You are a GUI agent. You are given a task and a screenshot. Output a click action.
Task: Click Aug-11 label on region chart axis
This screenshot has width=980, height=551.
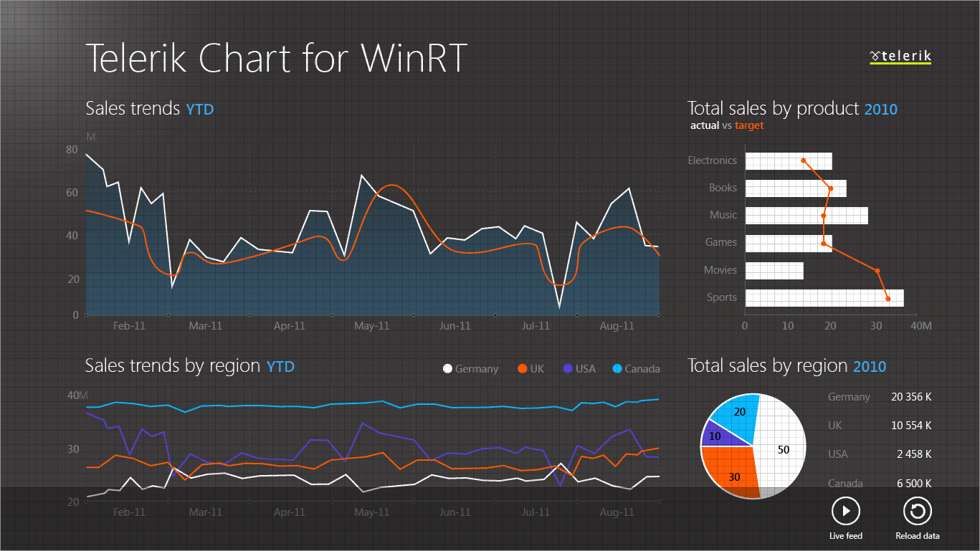point(617,512)
